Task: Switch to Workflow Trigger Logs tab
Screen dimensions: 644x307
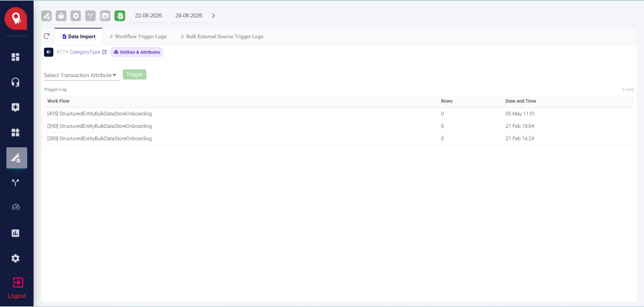Action: point(138,37)
